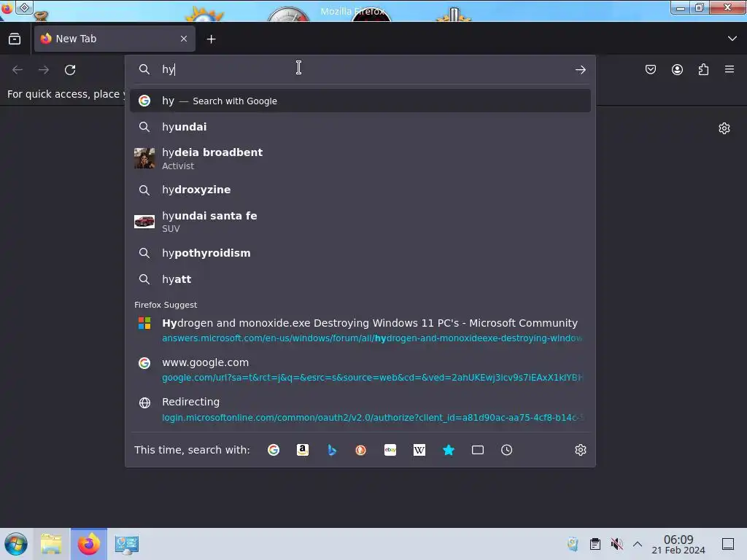Unmute the volume tray icon

pyautogui.click(x=616, y=544)
